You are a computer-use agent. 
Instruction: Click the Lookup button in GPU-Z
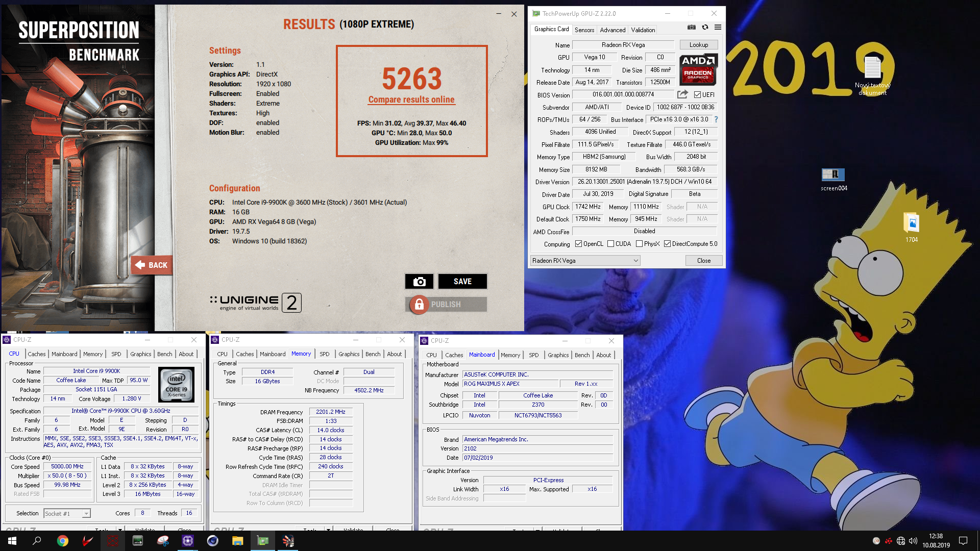click(698, 45)
